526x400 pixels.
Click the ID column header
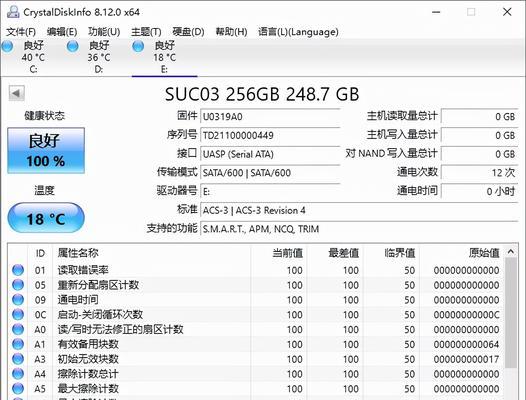click(40, 253)
